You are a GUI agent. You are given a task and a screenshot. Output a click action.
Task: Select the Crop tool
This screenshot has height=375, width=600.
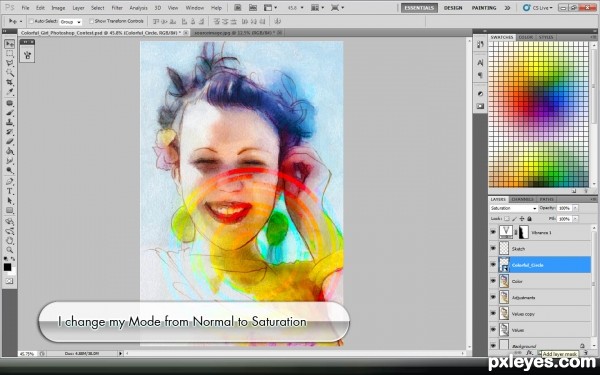point(10,83)
